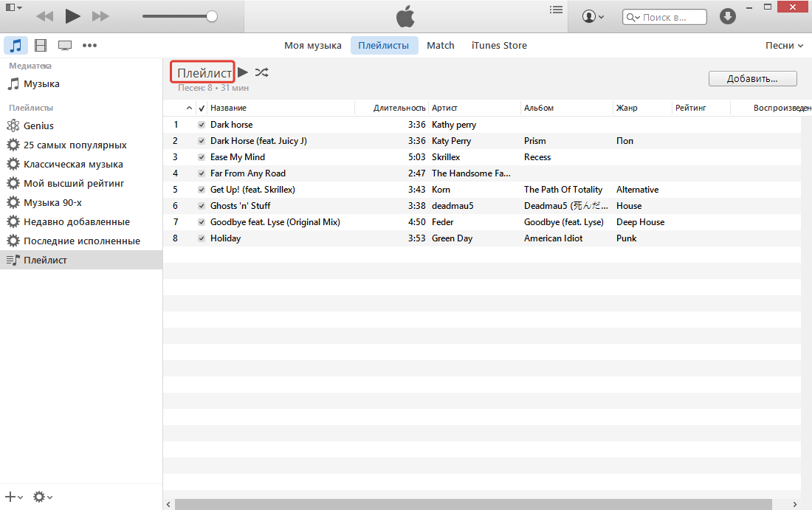This screenshot has width=812, height=510.
Task: Uncheck the Ease My Mind checkbox
Action: pos(202,157)
